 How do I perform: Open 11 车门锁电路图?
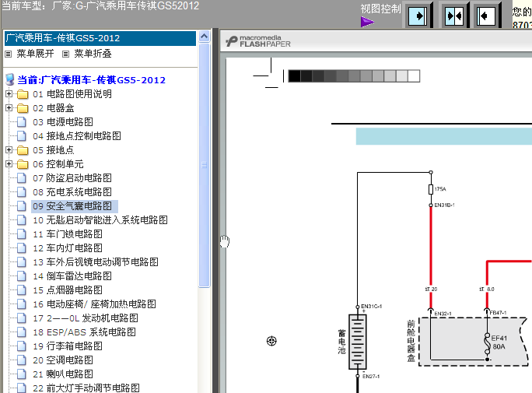[68, 234]
